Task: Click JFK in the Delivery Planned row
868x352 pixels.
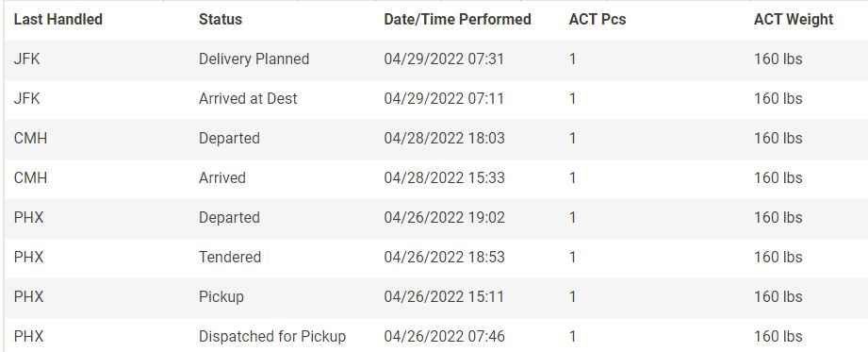Action: click(27, 59)
